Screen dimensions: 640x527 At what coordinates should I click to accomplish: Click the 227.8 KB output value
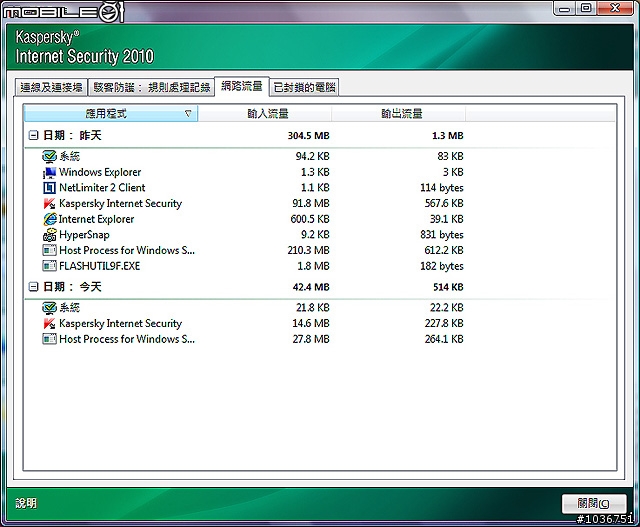(x=444, y=323)
